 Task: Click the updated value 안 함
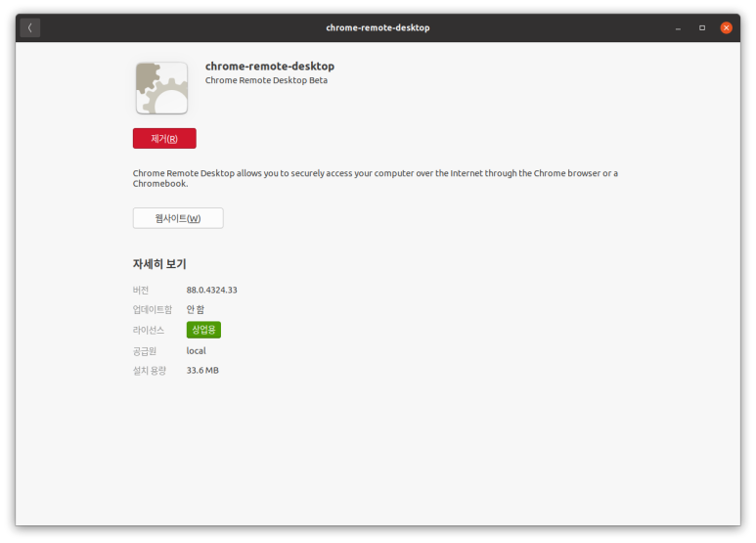click(196, 309)
